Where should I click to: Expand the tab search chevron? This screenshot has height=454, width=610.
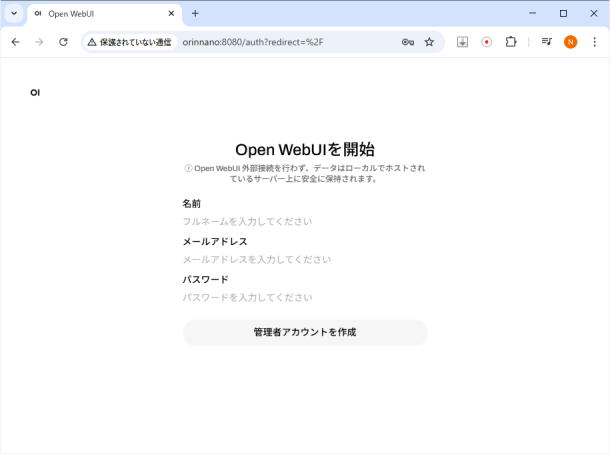(x=14, y=14)
